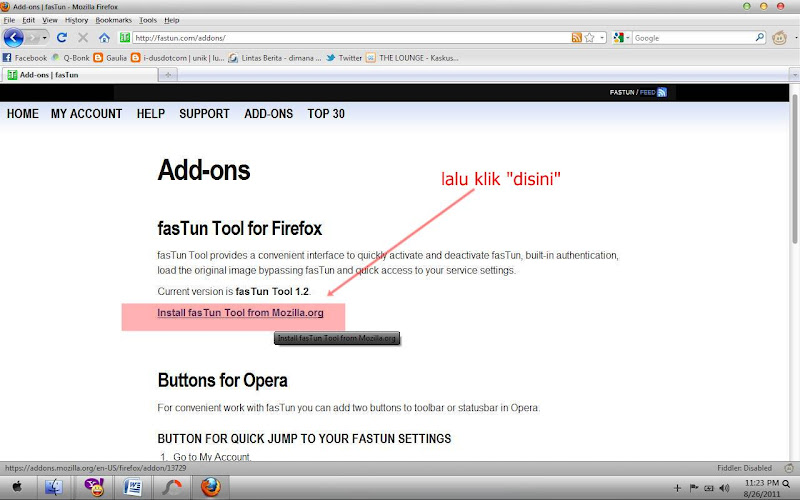This screenshot has width=800, height=500.
Task: Open SUPPORT in the site navigation
Action: pyautogui.click(x=204, y=113)
